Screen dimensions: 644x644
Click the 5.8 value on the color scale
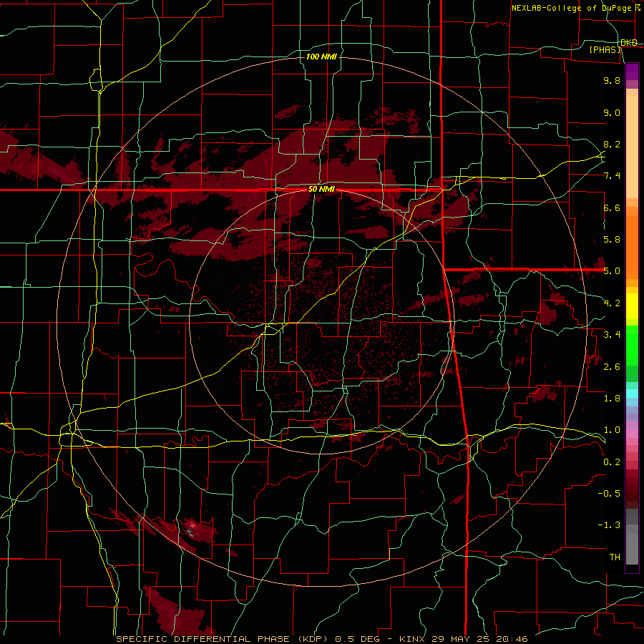[x=612, y=240]
